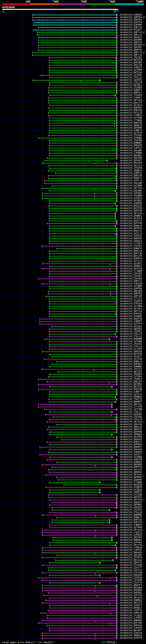Click UniRef100_C7IWA5 in the hit list
The width and height of the screenshot is (146, 644).
131,271
